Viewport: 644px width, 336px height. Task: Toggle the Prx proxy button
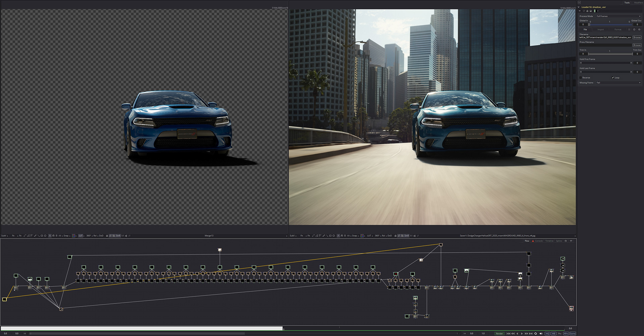[x=560, y=334]
